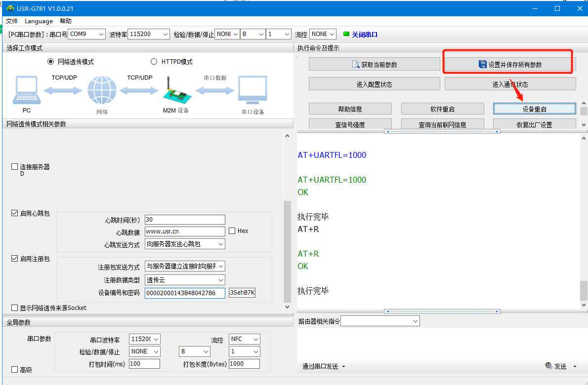Click the 进入配置状态 button
The image size is (588, 385).
(374, 84)
